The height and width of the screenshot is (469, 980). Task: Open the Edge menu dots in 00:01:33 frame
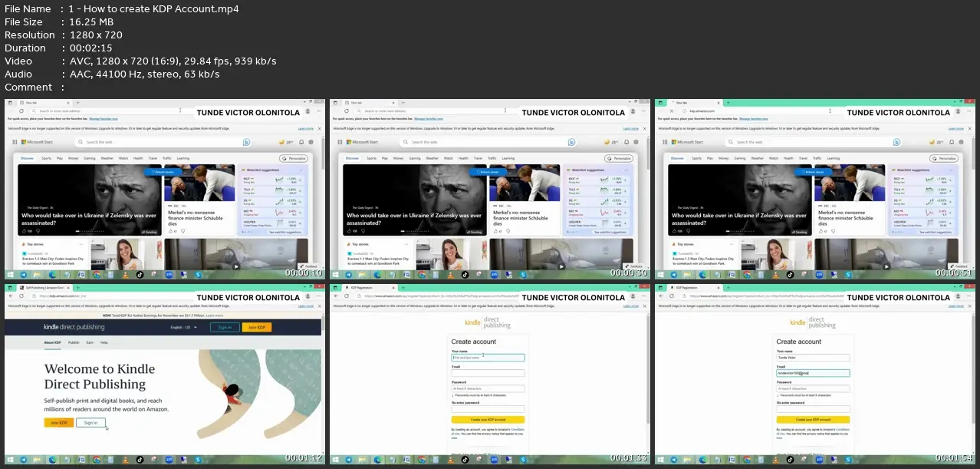point(643,296)
